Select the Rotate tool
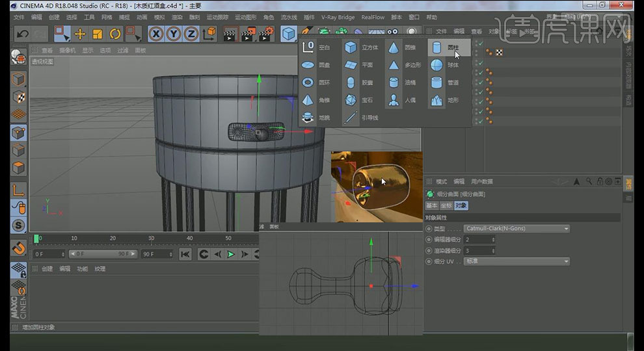The width and height of the screenshot is (644, 351). point(115,34)
